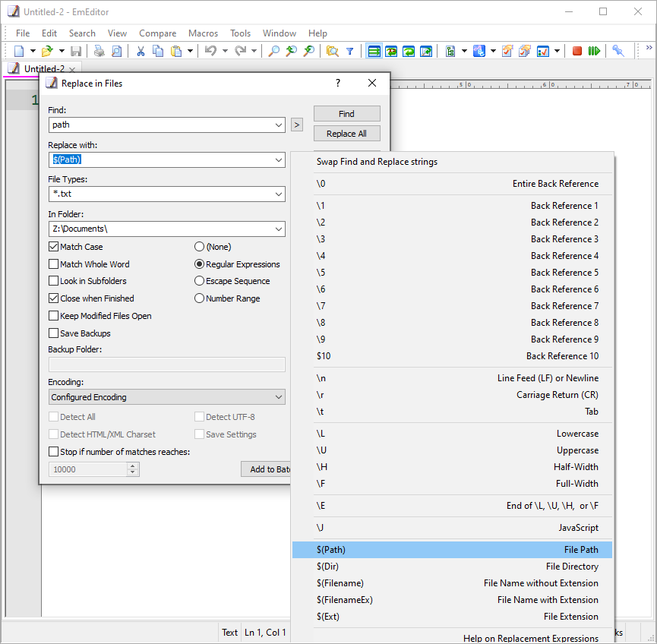Screen dimensions: 657x644
Task: Open the Search menu
Action: tap(82, 33)
